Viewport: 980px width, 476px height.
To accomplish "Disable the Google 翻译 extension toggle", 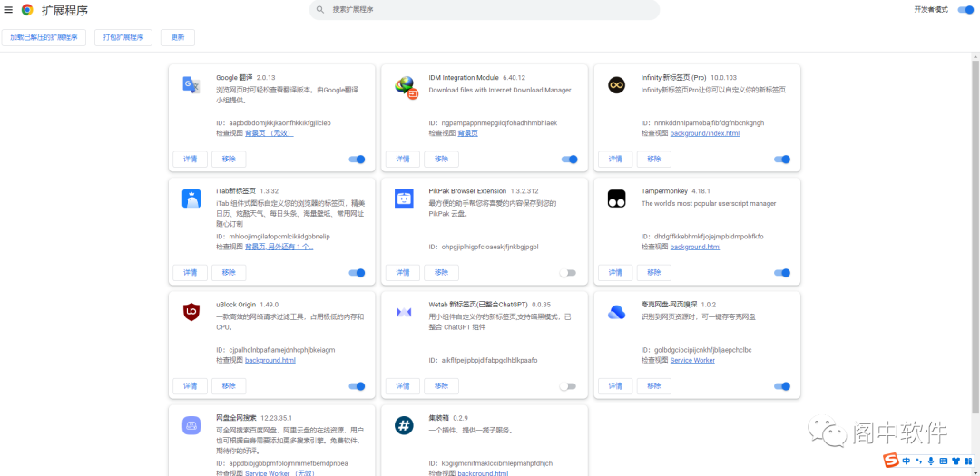I will (357, 160).
